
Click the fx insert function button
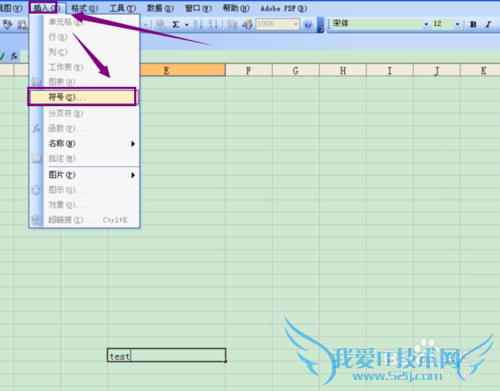point(14,56)
